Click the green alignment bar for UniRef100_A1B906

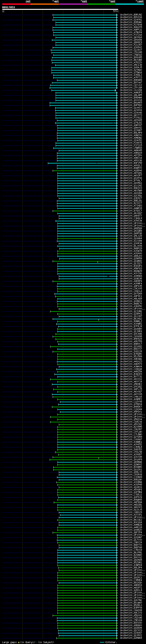click(x=85, y=171)
